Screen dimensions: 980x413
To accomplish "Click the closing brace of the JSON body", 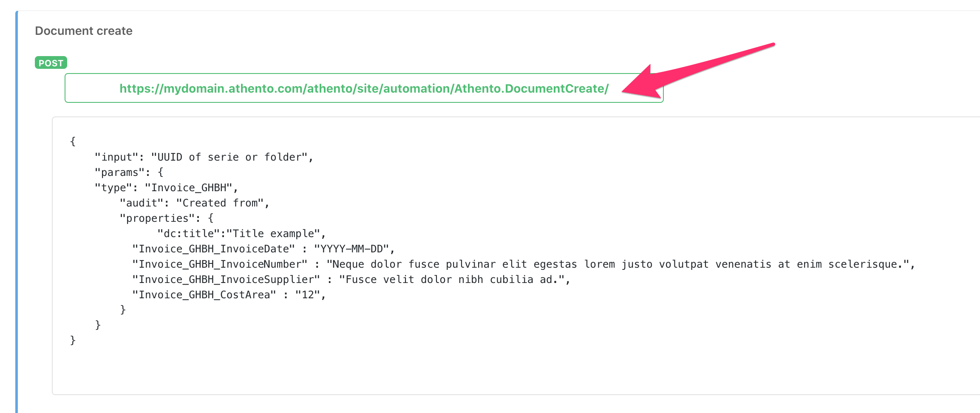I will 72,340.
